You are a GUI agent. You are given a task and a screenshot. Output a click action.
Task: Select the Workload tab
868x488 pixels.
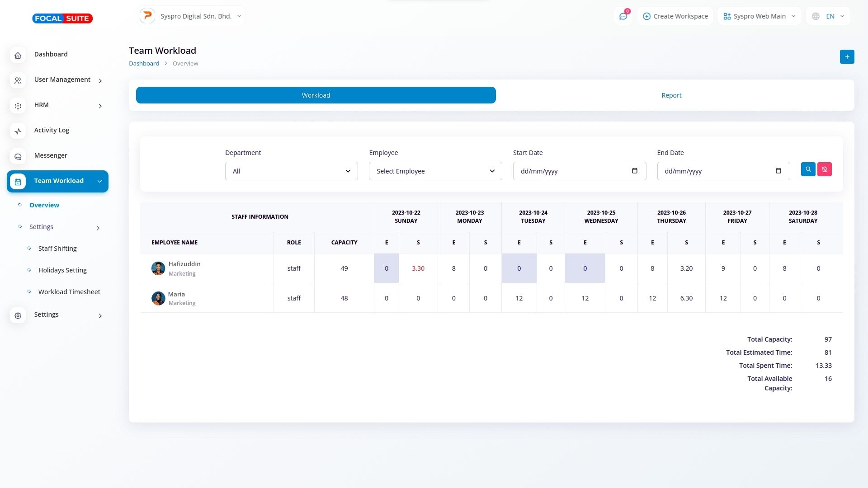[316, 95]
